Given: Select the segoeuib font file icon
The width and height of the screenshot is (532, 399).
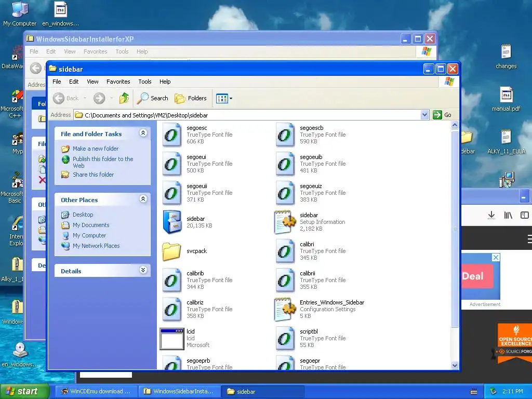Looking at the screenshot, I should (x=285, y=164).
